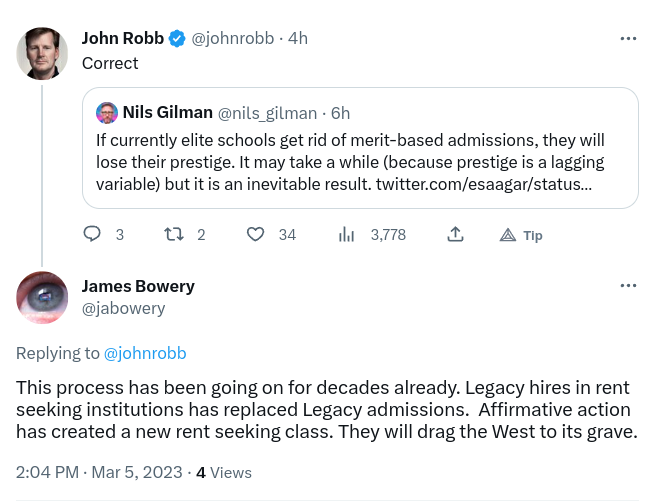Click the @johnrobb mention in 'Replying to'

(145, 353)
